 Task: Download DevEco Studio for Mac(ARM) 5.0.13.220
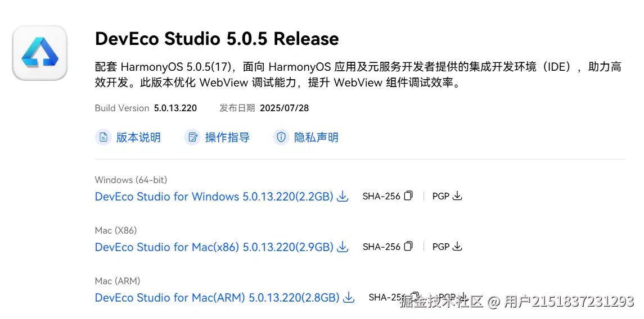click(x=217, y=298)
